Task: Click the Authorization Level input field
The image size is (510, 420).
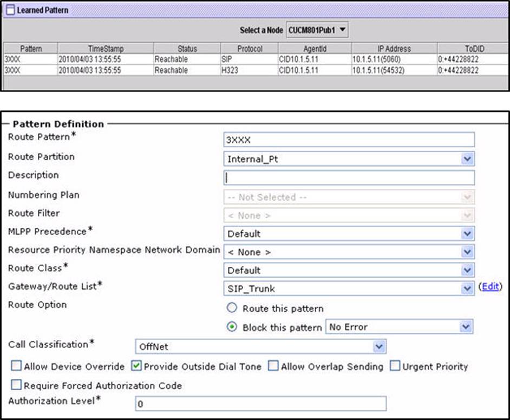Action: coord(260,404)
